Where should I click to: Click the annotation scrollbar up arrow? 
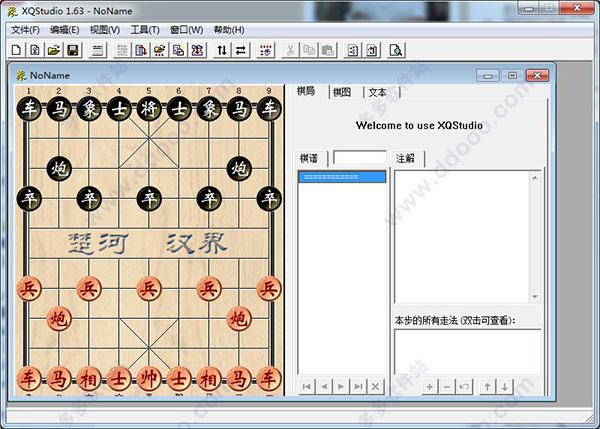pyautogui.click(x=535, y=178)
